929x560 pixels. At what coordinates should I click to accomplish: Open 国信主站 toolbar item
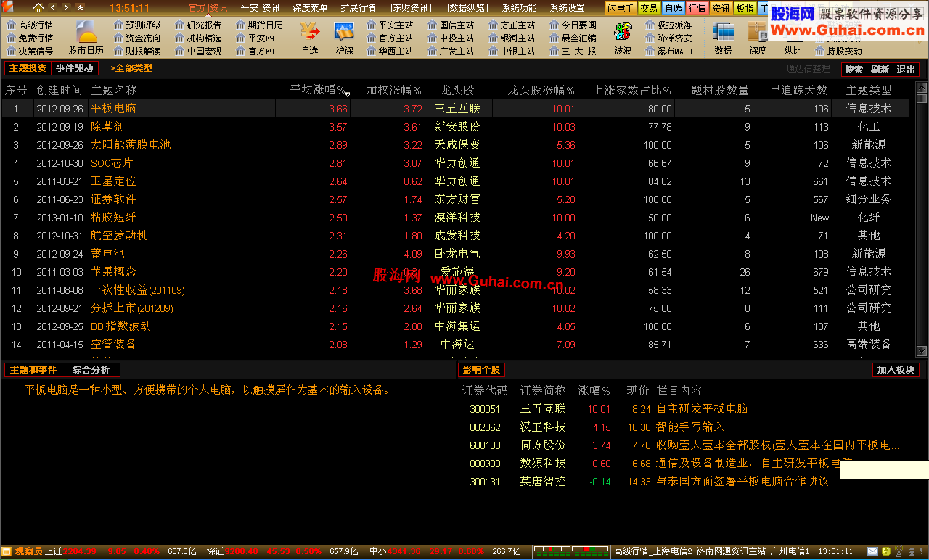click(451, 25)
